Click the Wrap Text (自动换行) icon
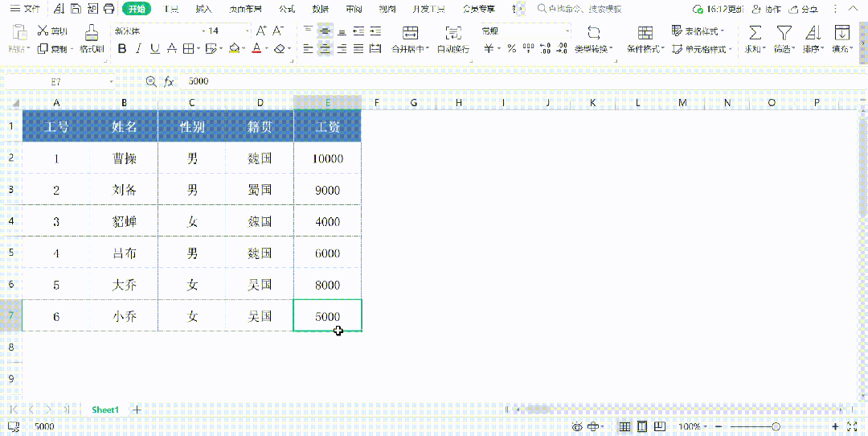868x436 pixels. 453,32
